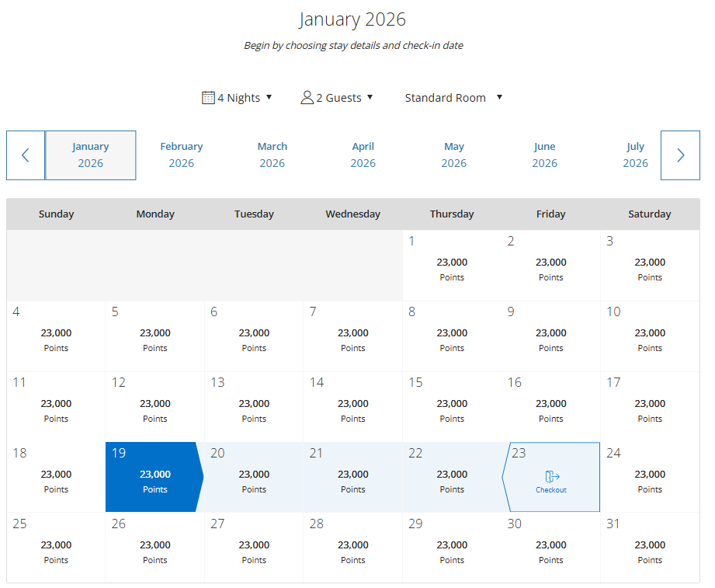The image size is (715, 588).
Task: Open the June 2026 month tab
Action: 545,155
